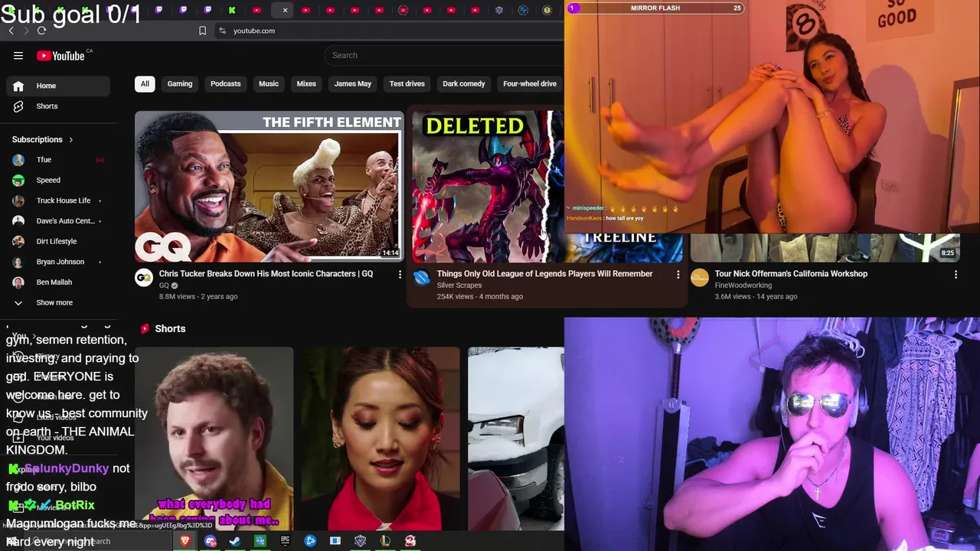Viewport: 980px width, 551px height.
Task: Click the bookmark icon in the address bar
Action: tap(202, 31)
